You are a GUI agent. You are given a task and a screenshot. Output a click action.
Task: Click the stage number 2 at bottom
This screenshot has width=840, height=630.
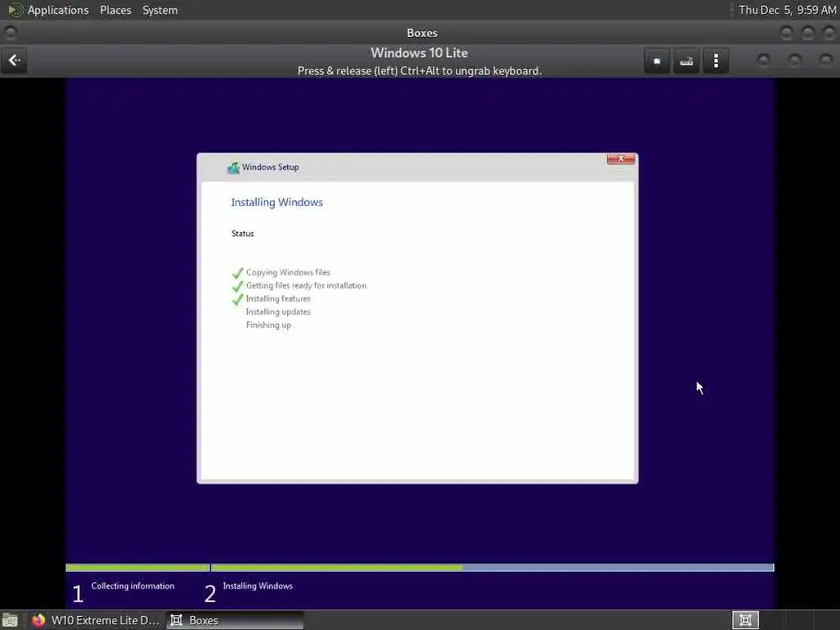pyautogui.click(x=209, y=594)
